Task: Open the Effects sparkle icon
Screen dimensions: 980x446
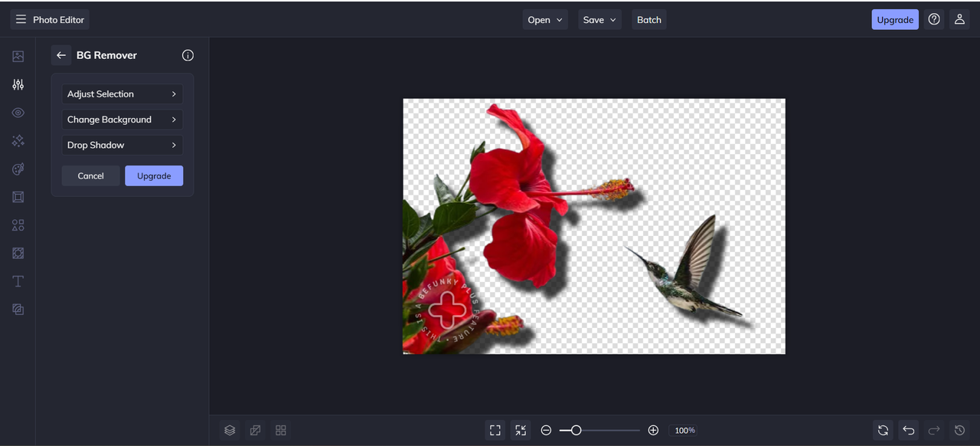Action: pos(18,141)
